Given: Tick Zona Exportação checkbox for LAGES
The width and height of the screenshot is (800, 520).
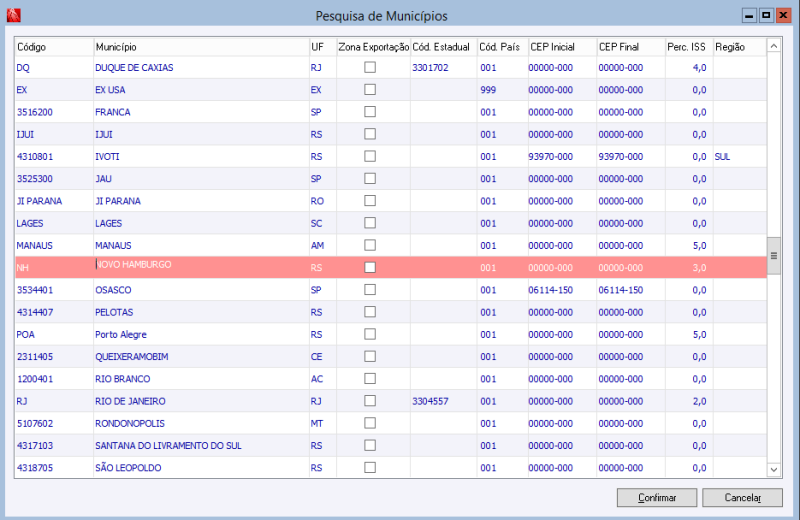Looking at the screenshot, I should (370, 223).
